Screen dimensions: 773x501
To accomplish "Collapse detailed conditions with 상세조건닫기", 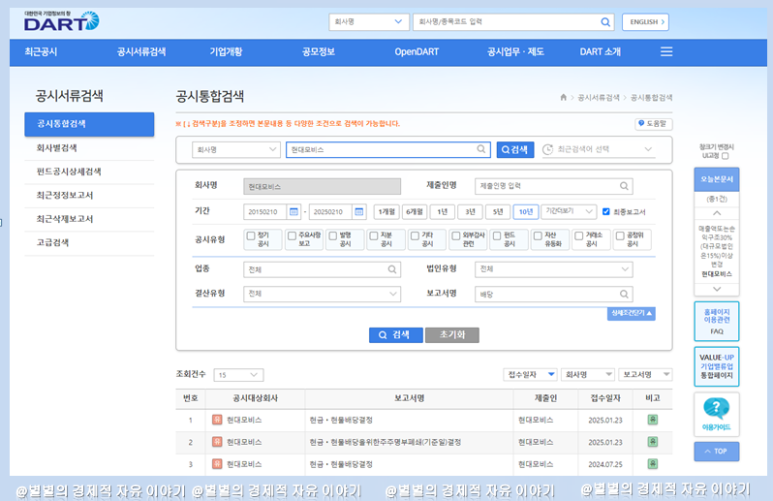I will (631, 314).
